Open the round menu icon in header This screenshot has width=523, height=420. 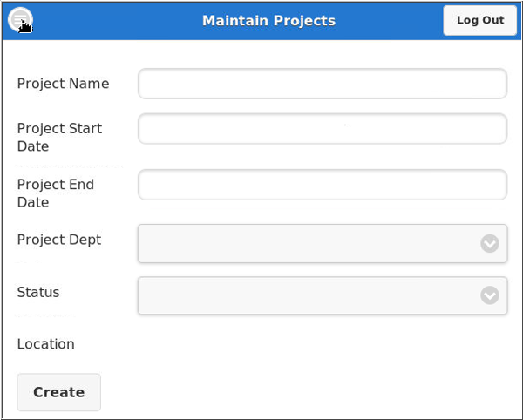pos(20,20)
